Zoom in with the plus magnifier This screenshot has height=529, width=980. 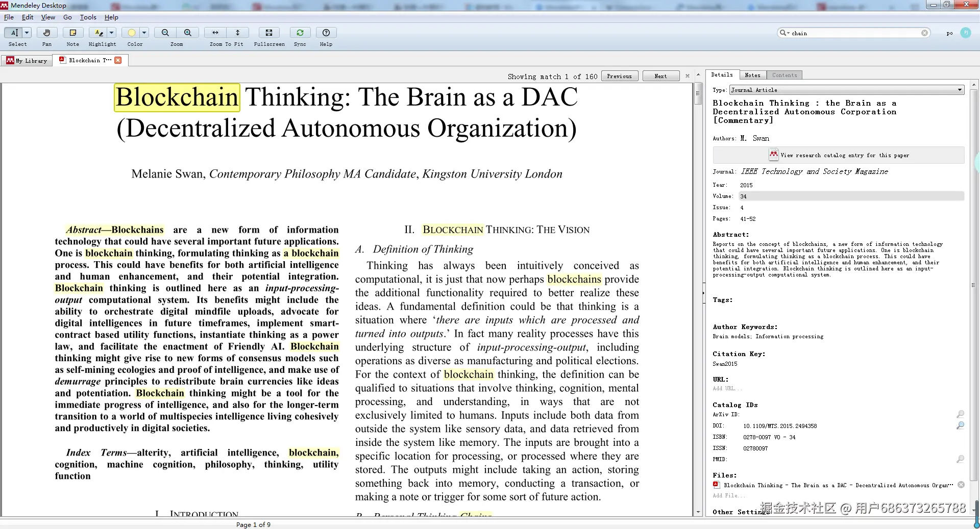[188, 33]
